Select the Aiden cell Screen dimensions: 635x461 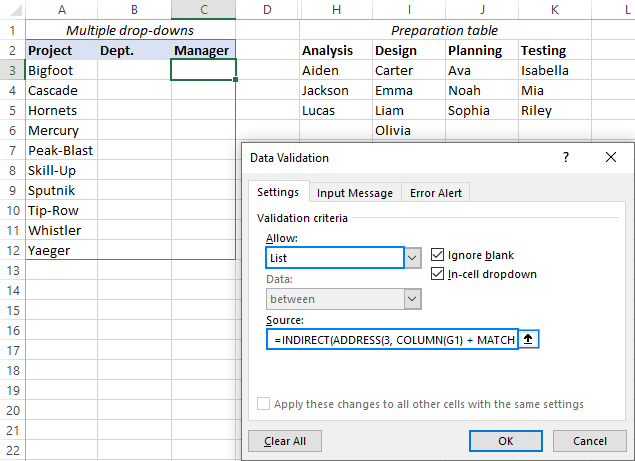point(336,70)
